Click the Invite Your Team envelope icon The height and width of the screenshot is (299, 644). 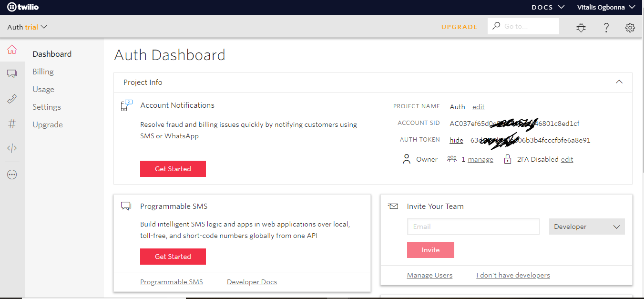pos(393,206)
